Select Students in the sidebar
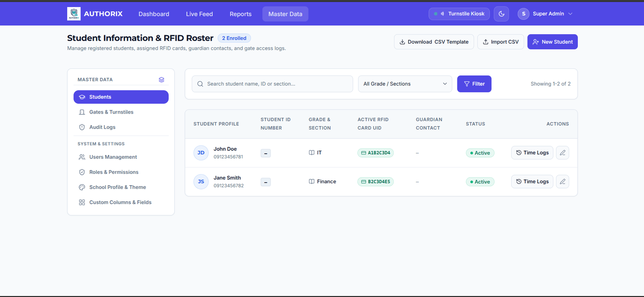This screenshot has width=644, height=297. (x=121, y=97)
